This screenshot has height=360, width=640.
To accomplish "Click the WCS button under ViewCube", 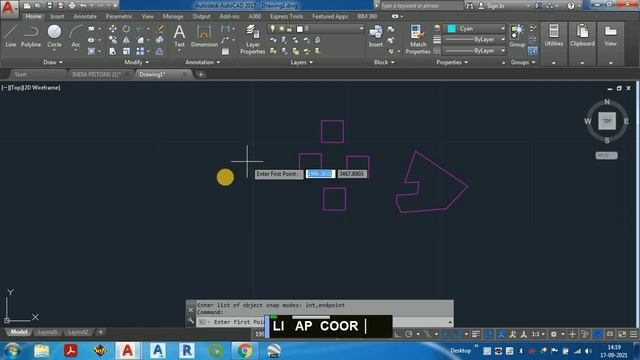I will pyautogui.click(x=607, y=156).
